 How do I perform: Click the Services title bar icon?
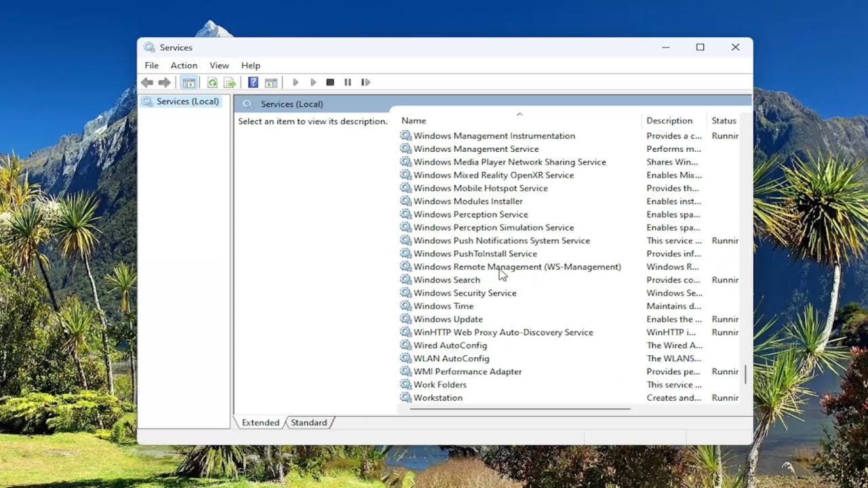pyautogui.click(x=149, y=47)
